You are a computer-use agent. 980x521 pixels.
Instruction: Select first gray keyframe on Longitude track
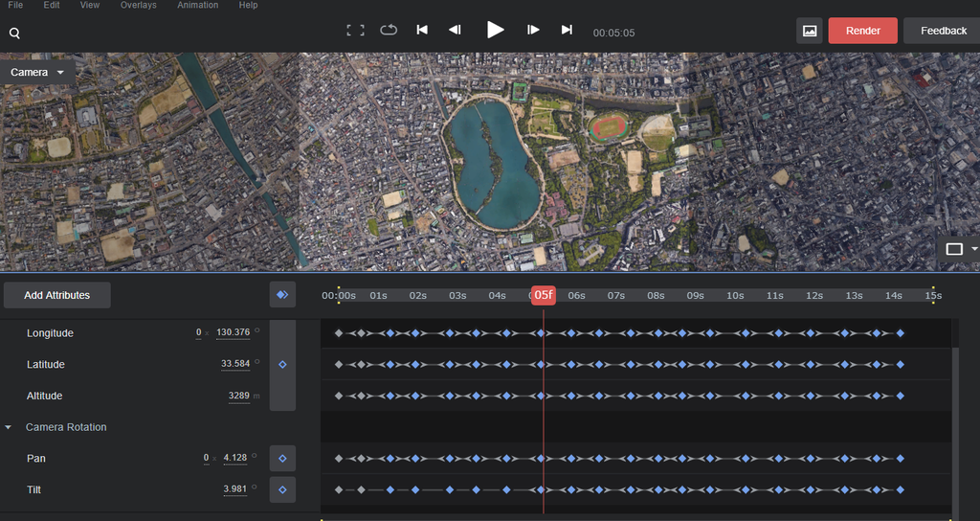[x=339, y=333]
